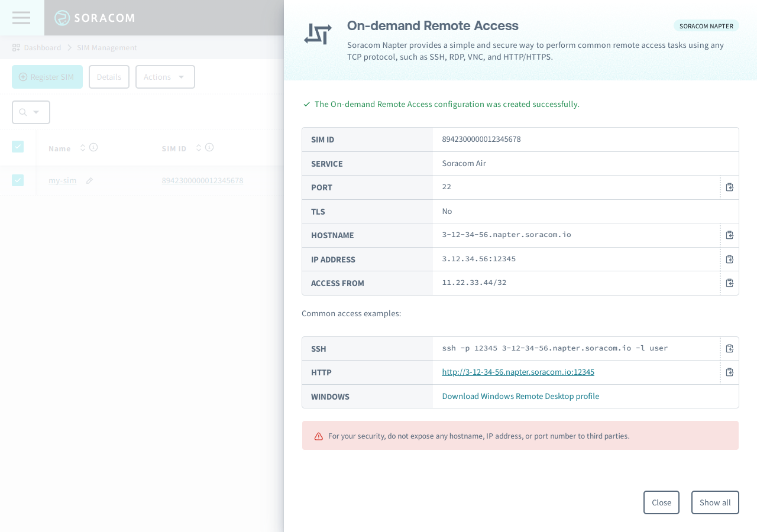The width and height of the screenshot is (757, 532).
Task: Copy the HOSTNAME with the copy icon
Action: click(x=729, y=235)
